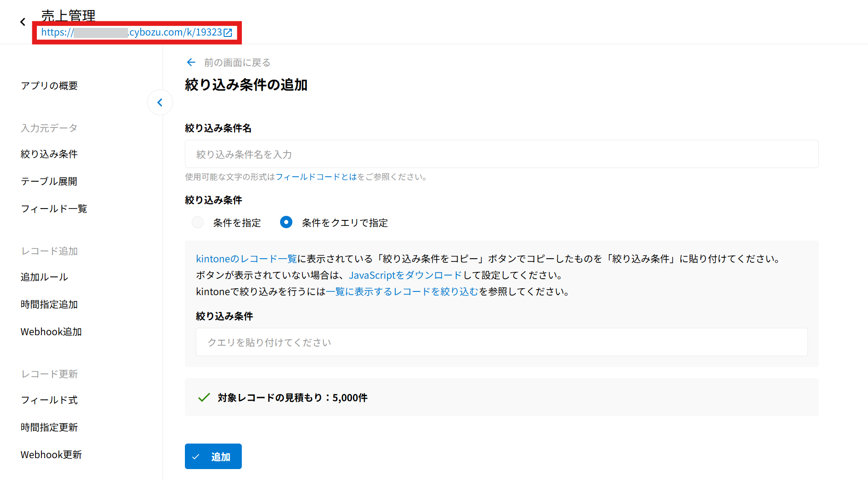Collapse the sidebar with the round chevron button
This screenshot has height=480, width=868.
[160, 102]
